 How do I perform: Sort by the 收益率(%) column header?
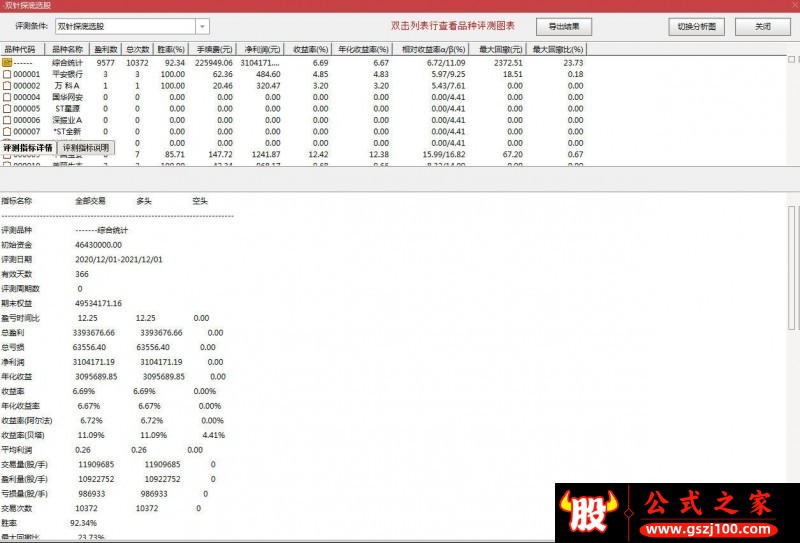pyautogui.click(x=308, y=50)
